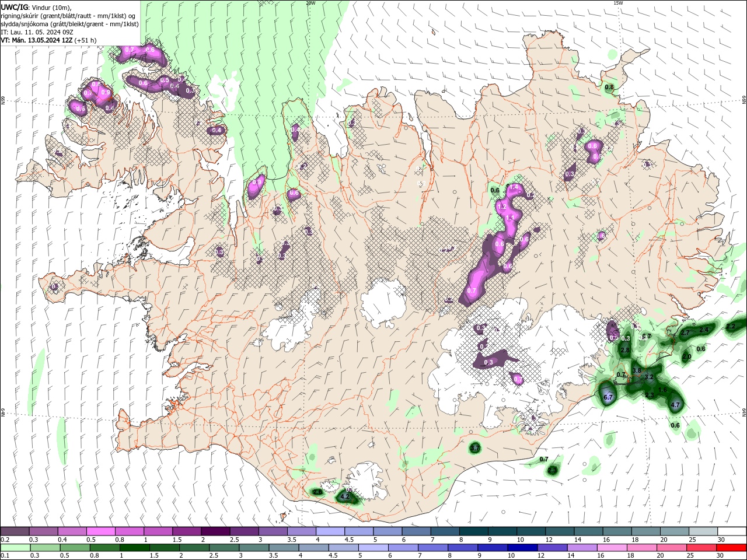Select the 2.4 rainfall value near the east coast
The image size is (747, 560).
704,330
